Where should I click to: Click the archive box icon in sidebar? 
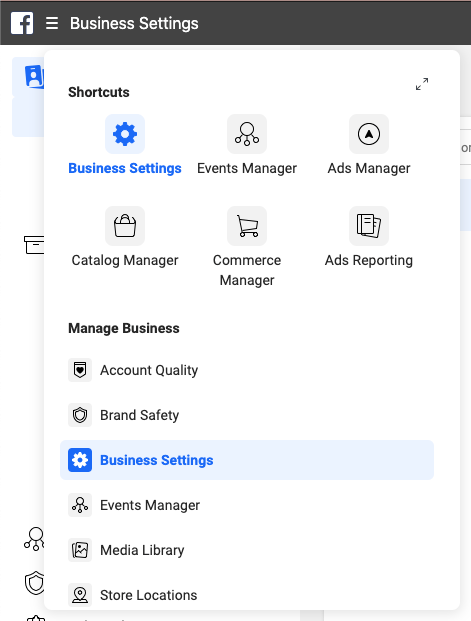(34, 245)
